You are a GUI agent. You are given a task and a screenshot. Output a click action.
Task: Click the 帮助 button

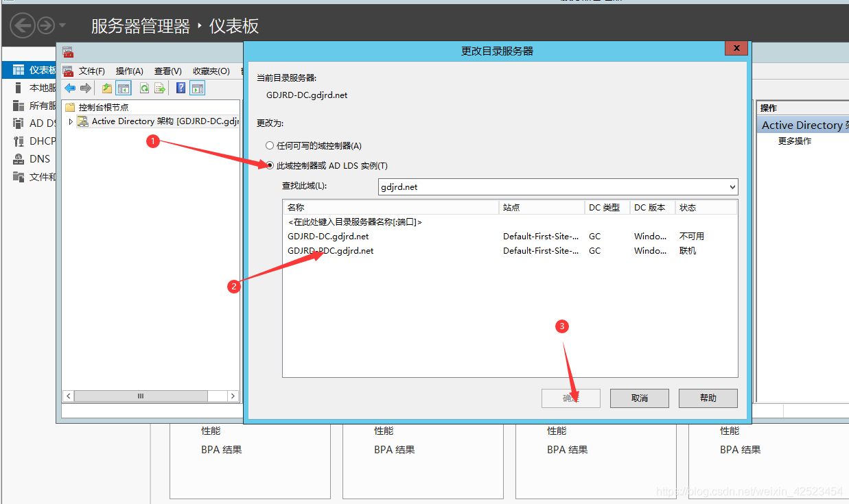708,398
